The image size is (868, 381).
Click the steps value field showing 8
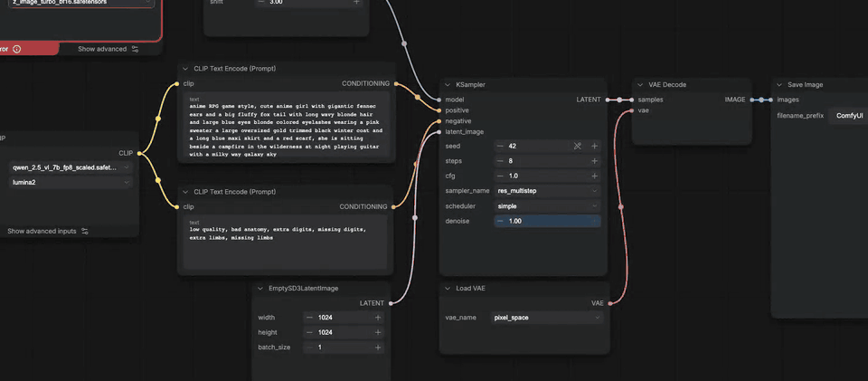pyautogui.click(x=548, y=161)
